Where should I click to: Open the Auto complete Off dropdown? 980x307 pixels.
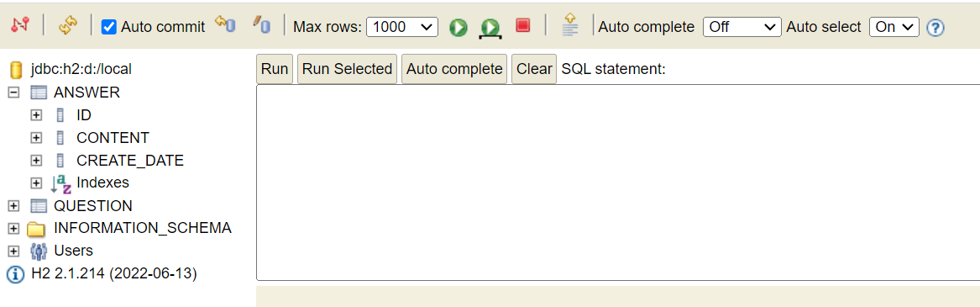pyautogui.click(x=742, y=27)
